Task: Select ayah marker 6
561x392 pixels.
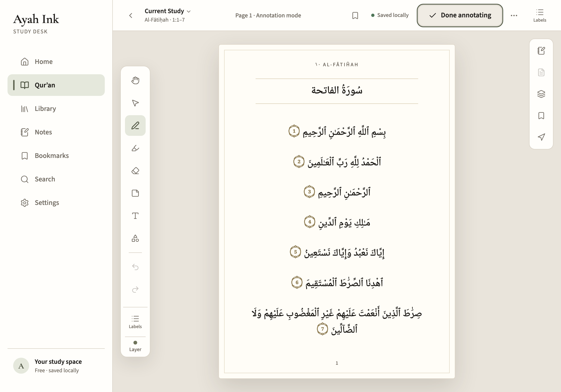Action: coord(297,282)
